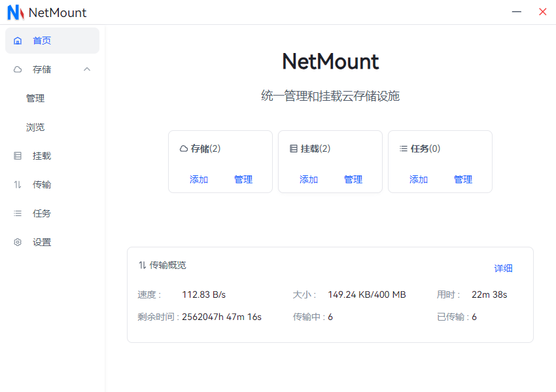Click the NetMount logo in the title bar
The image size is (556, 392).
[15, 12]
